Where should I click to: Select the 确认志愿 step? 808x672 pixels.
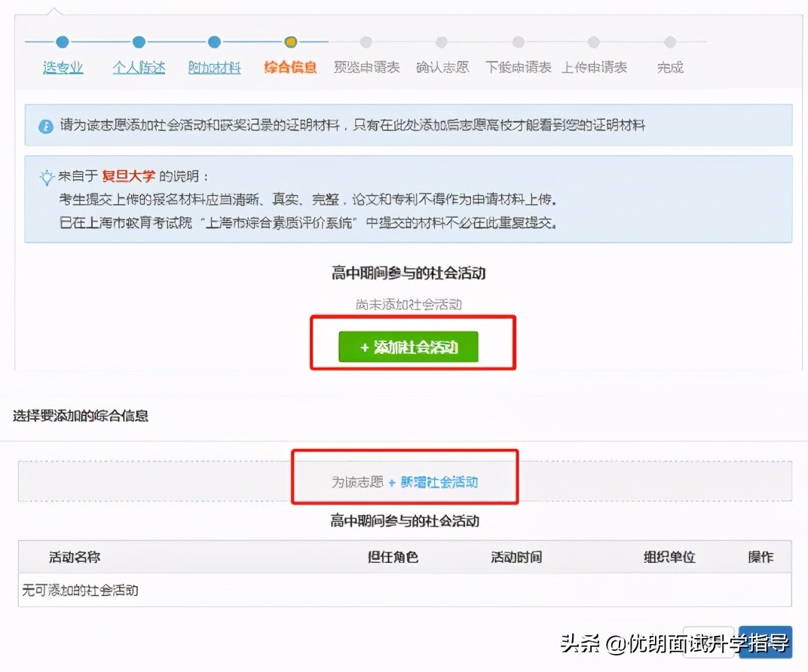(x=442, y=67)
